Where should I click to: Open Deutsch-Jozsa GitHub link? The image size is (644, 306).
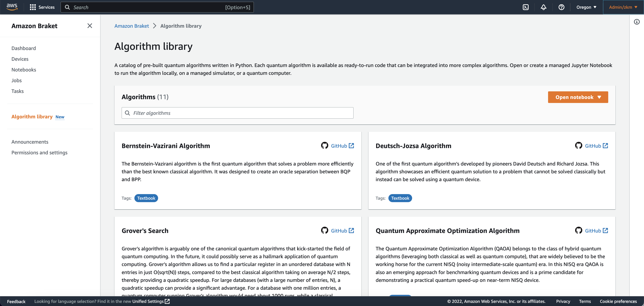592,146
